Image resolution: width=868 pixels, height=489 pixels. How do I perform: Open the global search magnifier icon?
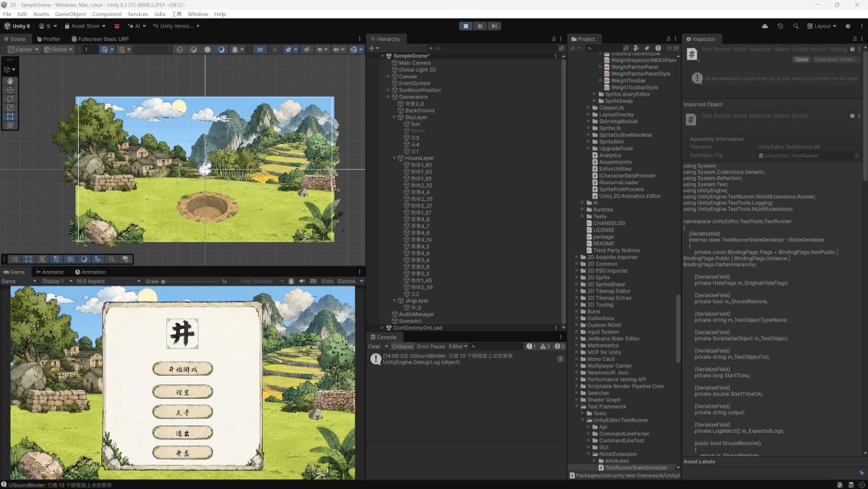pos(796,26)
